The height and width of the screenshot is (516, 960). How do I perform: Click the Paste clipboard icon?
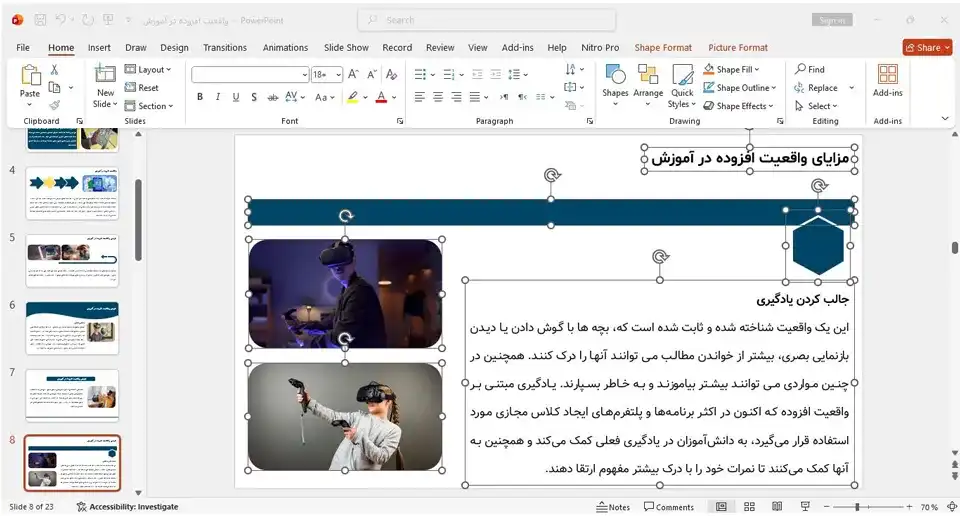point(29,76)
